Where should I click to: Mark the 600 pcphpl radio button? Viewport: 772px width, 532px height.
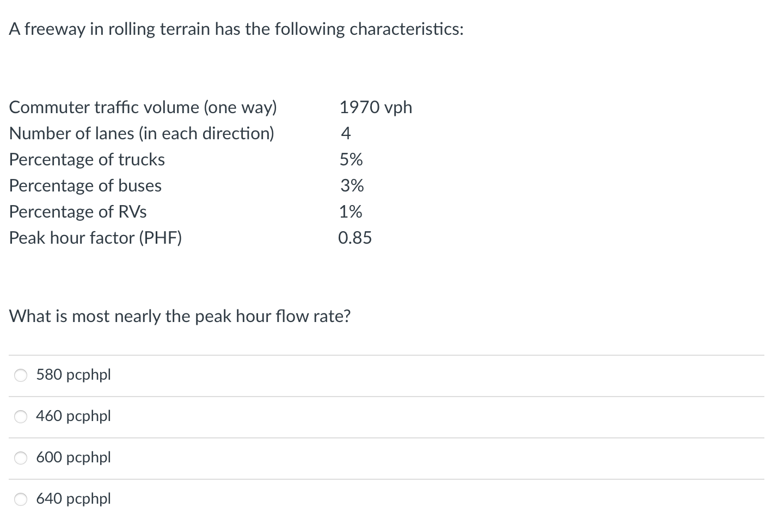click(21, 458)
